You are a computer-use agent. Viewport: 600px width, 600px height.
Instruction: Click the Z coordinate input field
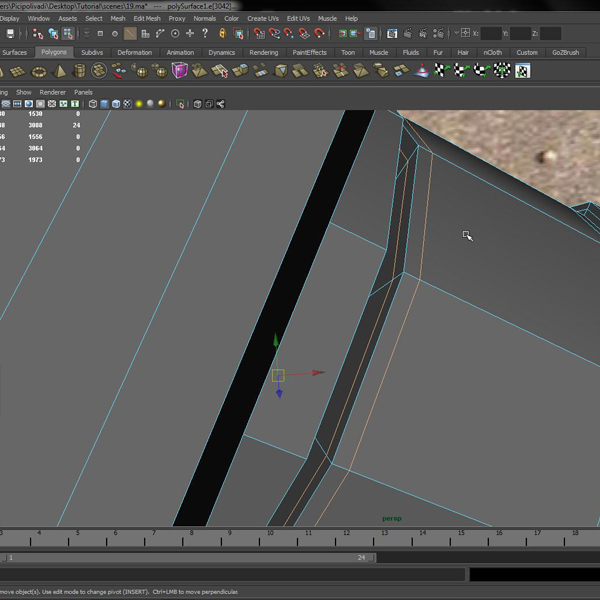(551, 34)
